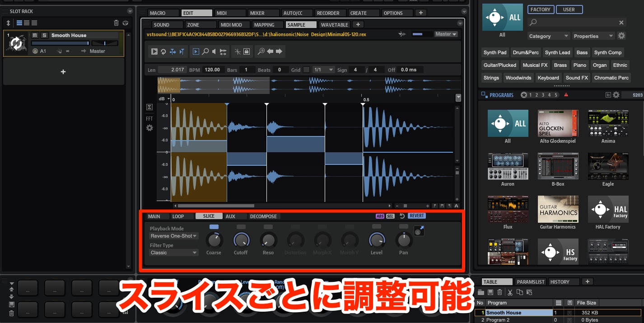Open the sample editor panel menu arrow

click(460, 23)
